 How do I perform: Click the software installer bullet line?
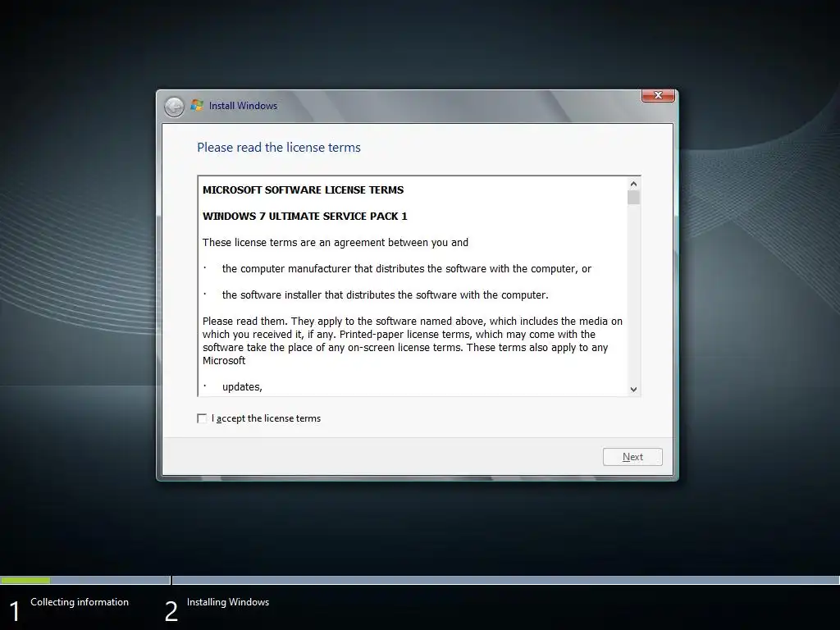coord(386,295)
